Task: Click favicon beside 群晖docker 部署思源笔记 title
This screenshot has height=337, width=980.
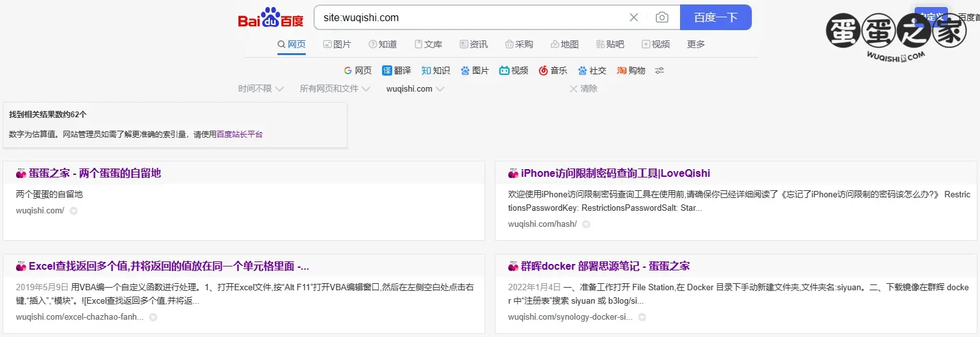Action: coord(513,267)
